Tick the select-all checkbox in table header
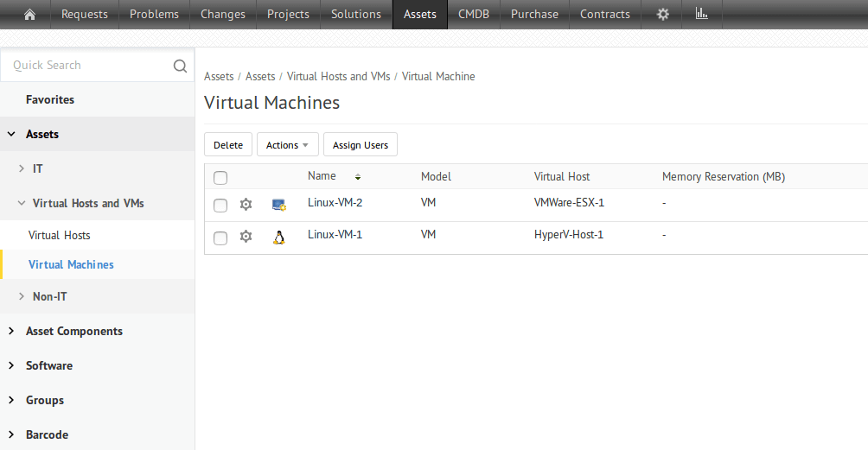The width and height of the screenshot is (868, 450). [x=220, y=178]
